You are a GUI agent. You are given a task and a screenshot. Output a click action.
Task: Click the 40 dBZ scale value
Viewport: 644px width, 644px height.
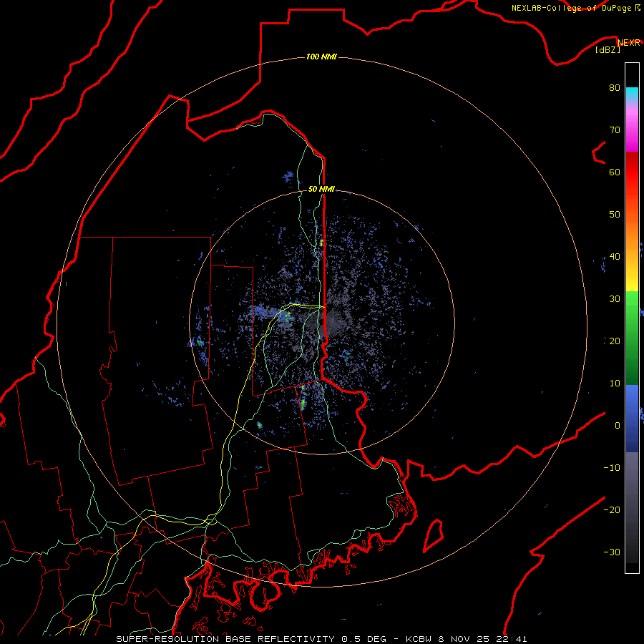[615, 257]
